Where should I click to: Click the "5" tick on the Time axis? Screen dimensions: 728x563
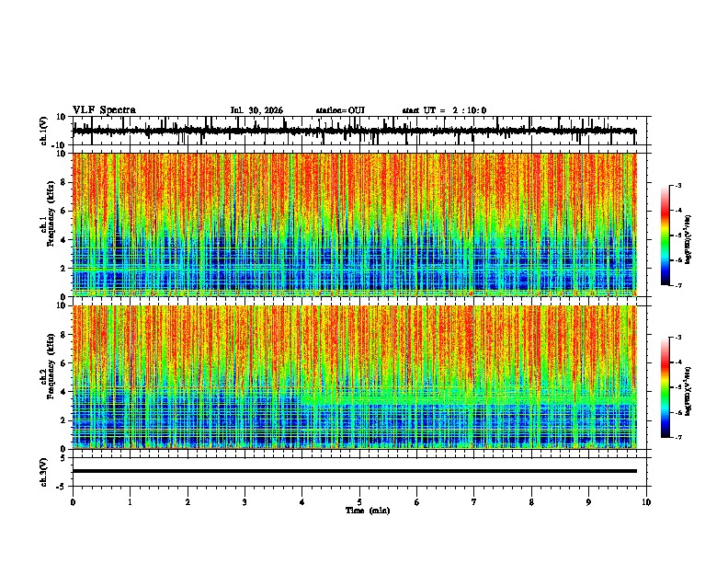click(x=359, y=502)
